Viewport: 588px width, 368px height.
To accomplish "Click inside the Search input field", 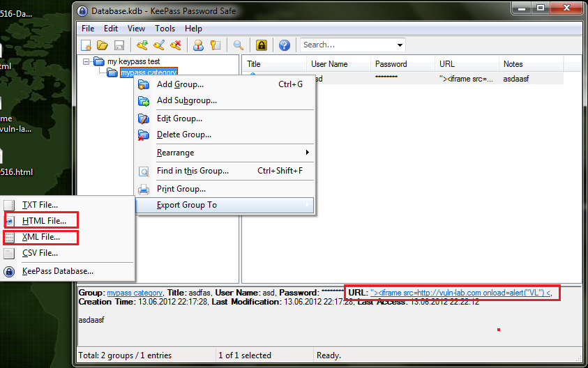I will click(x=347, y=45).
